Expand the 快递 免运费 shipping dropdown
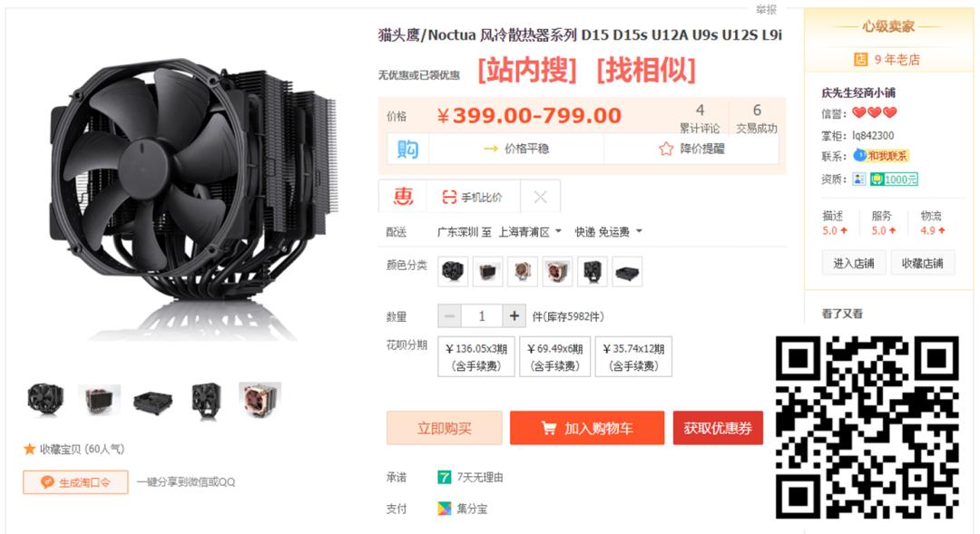The height and width of the screenshot is (534, 980). point(608,232)
